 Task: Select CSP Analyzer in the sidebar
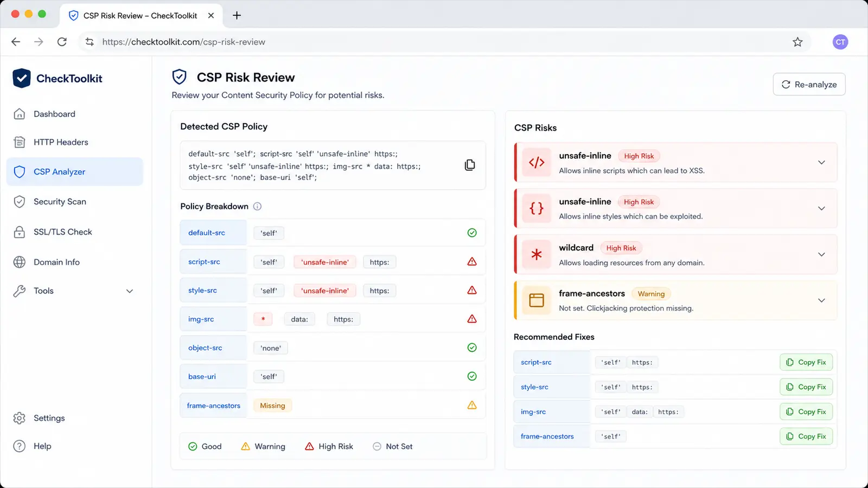point(75,172)
